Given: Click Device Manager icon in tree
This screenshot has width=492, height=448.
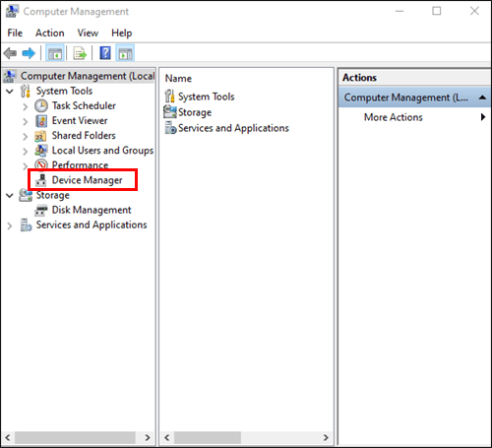Looking at the screenshot, I should pos(41,180).
